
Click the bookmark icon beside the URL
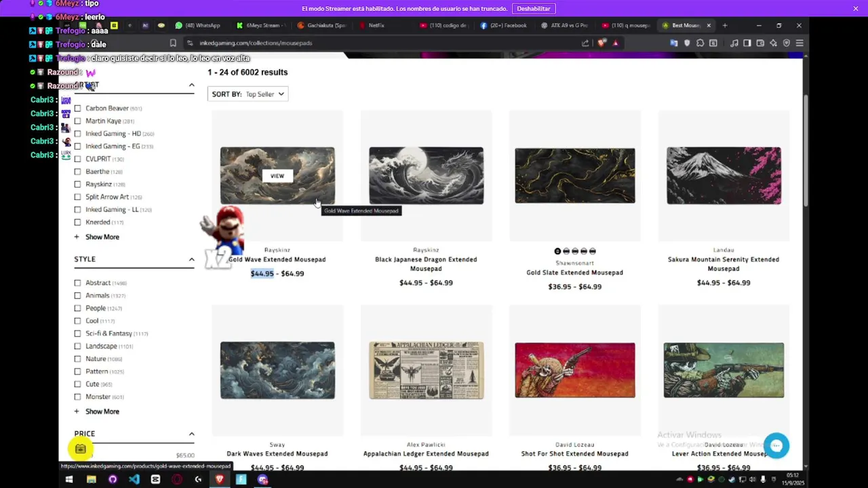pyautogui.click(x=173, y=43)
